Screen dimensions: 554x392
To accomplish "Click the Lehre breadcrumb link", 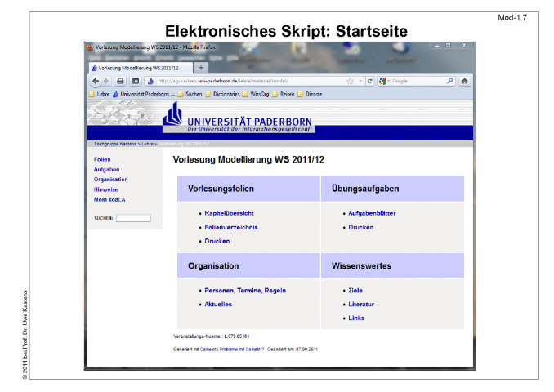I will 147,144.
